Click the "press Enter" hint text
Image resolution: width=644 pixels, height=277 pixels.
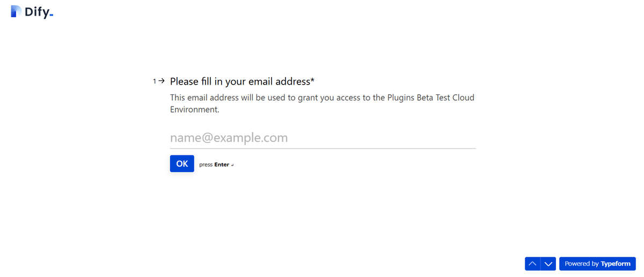click(x=206, y=165)
